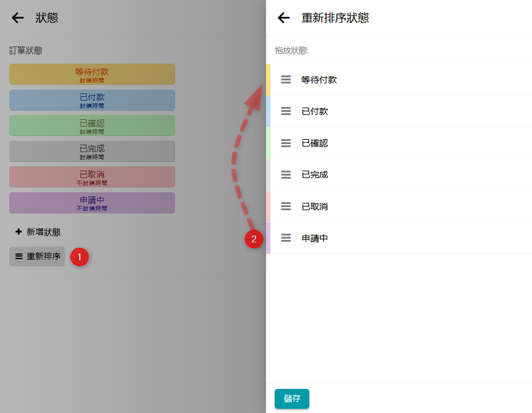Open the purple 申請中 status card
Screen dimensions: 532x413
pos(92,203)
